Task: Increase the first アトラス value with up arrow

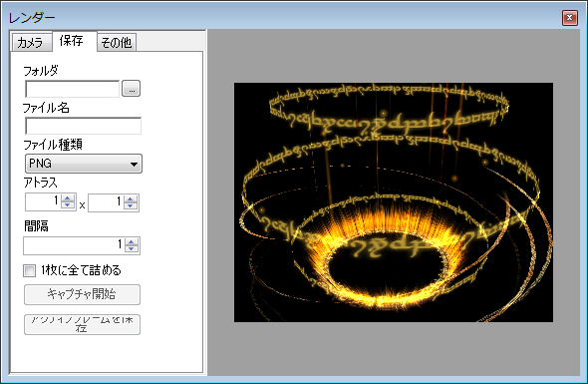Action: pos(68,198)
